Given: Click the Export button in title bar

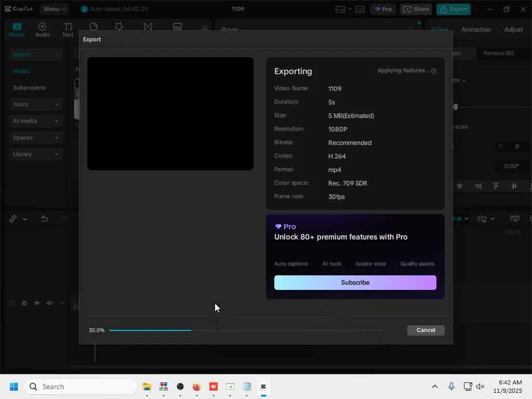Looking at the screenshot, I should point(454,9).
